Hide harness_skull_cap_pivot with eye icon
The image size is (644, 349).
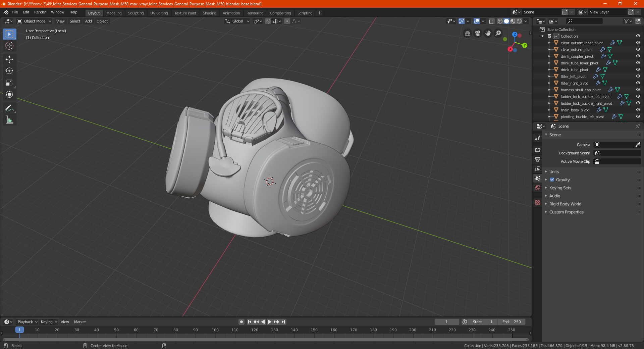pos(638,90)
